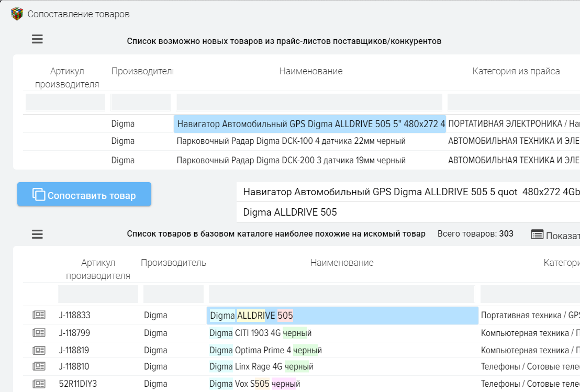Click details card icon for J-118833 row
This screenshot has height=392, width=580.
pyautogui.click(x=39, y=315)
